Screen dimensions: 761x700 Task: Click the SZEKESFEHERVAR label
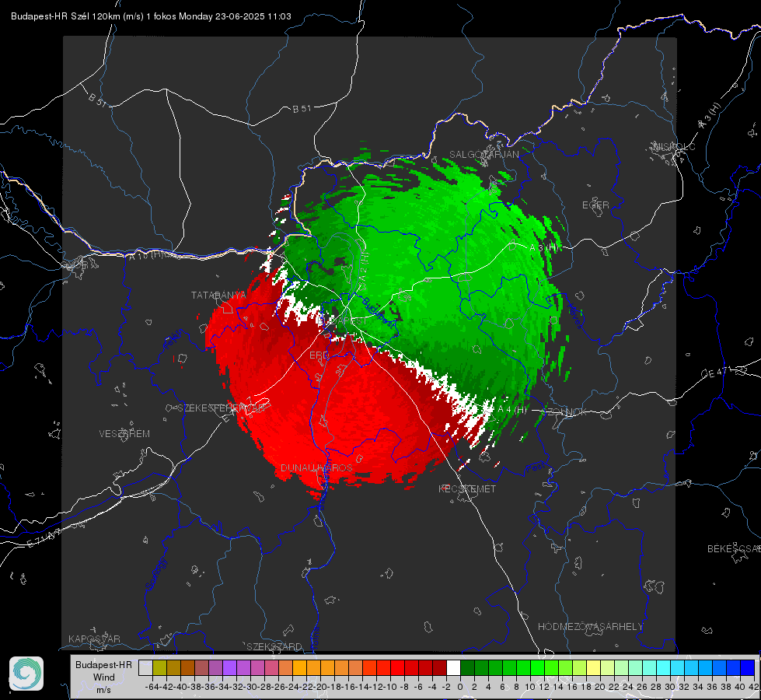pyautogui.click(x=222, y=408)
